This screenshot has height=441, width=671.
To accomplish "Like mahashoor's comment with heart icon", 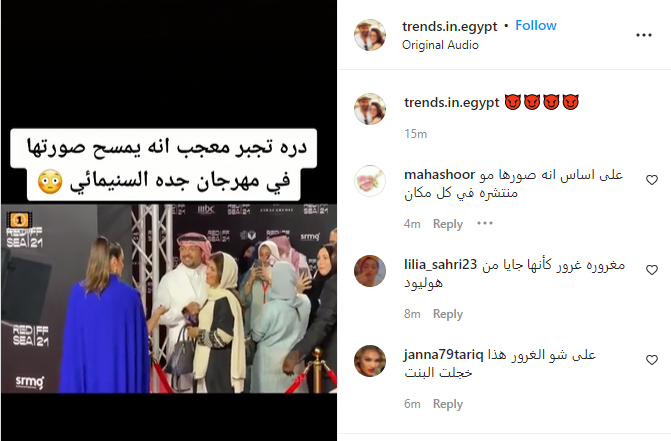I will pos(652,180).
